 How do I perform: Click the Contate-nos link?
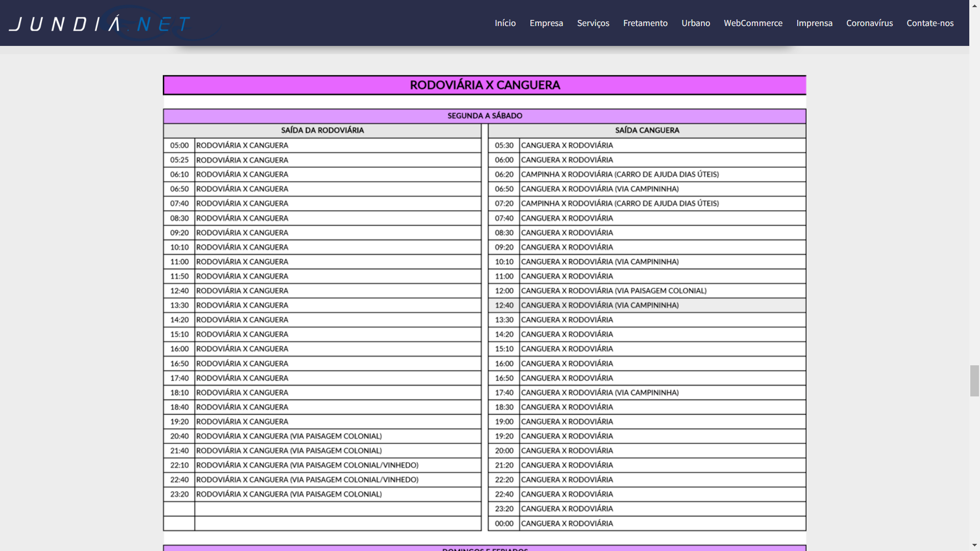click(x=929, y=23)
